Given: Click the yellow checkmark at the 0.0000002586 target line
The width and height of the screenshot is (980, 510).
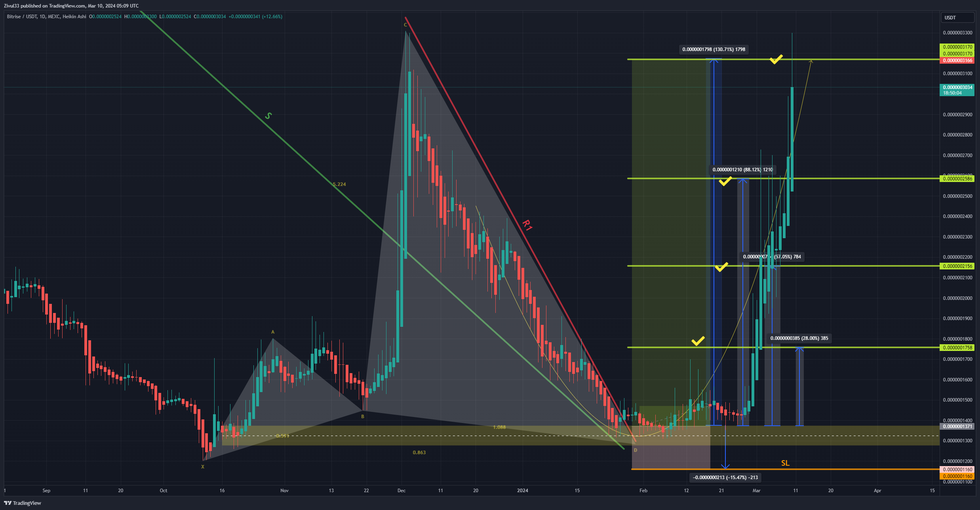Looking at the screenshot, I should click(725, 181).
